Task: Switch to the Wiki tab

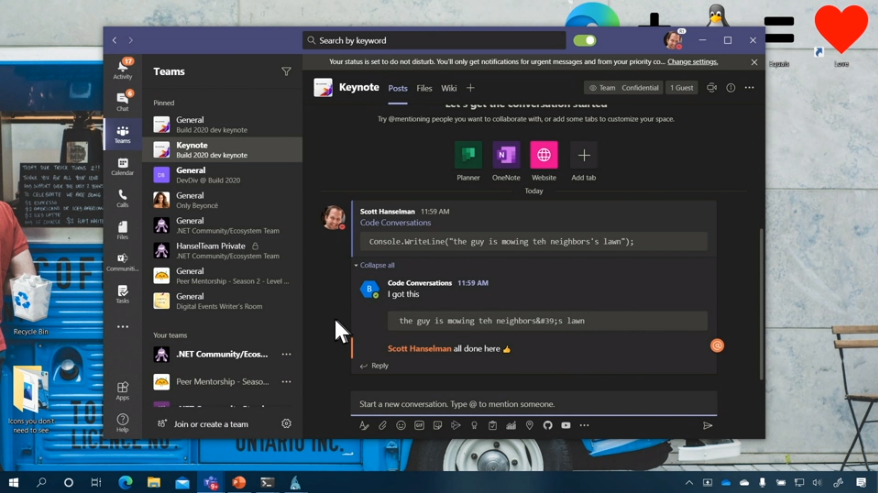Action: tap(449, 88)
